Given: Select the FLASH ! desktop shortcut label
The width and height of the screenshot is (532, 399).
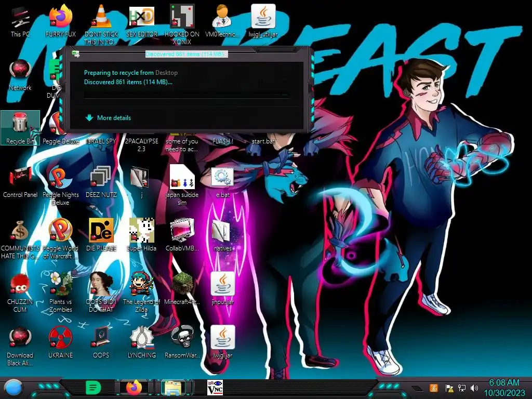Looking at the screenshot, I should [222, 141].
